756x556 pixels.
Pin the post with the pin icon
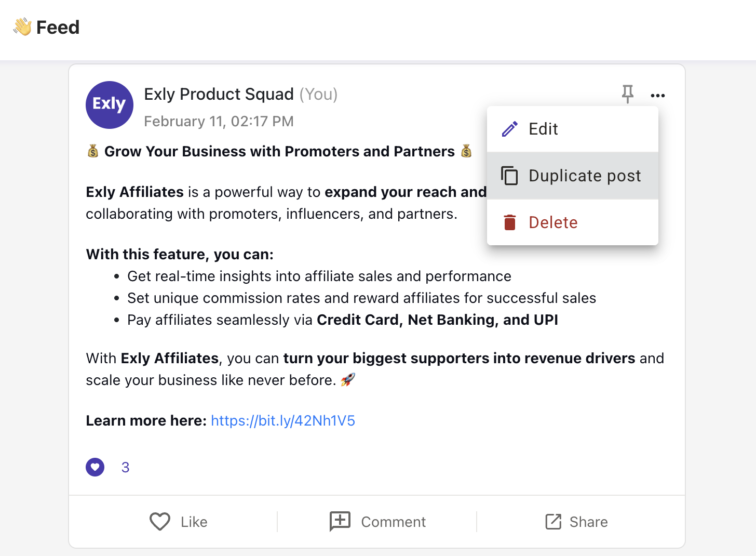pos(628,94)
